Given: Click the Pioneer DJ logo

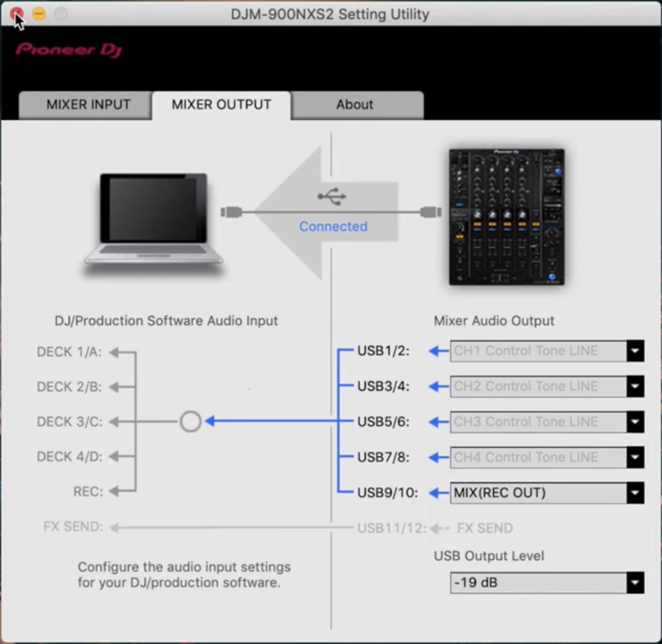Looking at the screenshot, I should click(69, 50).
